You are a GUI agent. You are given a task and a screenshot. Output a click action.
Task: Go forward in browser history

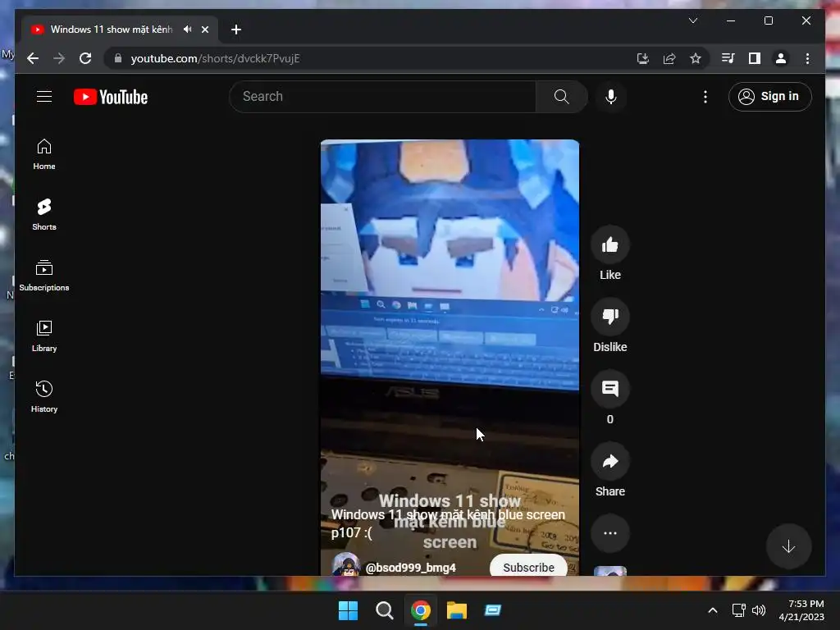[x=59, y=58]
